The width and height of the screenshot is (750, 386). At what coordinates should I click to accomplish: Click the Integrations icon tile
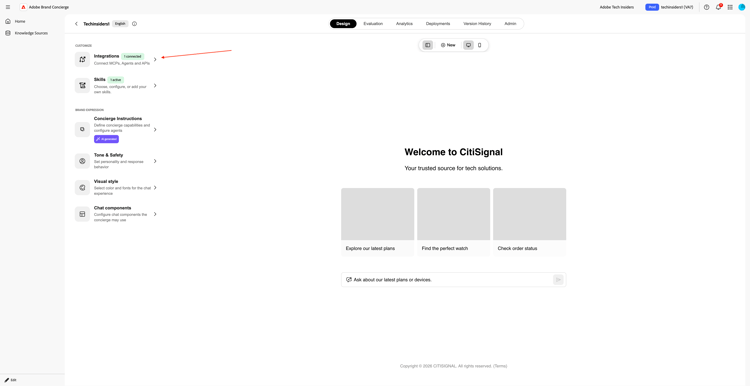[x=82, y=59]
